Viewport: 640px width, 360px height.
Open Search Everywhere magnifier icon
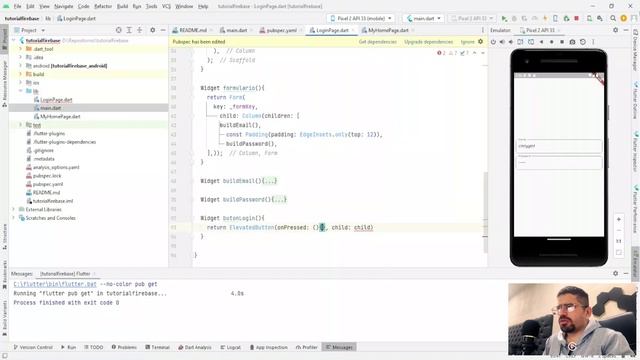613,18
